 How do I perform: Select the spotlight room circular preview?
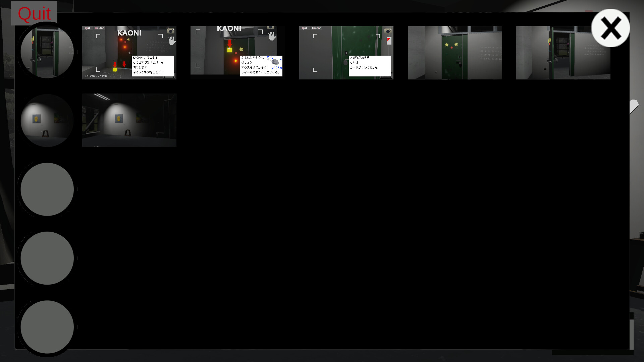(47, 120)
